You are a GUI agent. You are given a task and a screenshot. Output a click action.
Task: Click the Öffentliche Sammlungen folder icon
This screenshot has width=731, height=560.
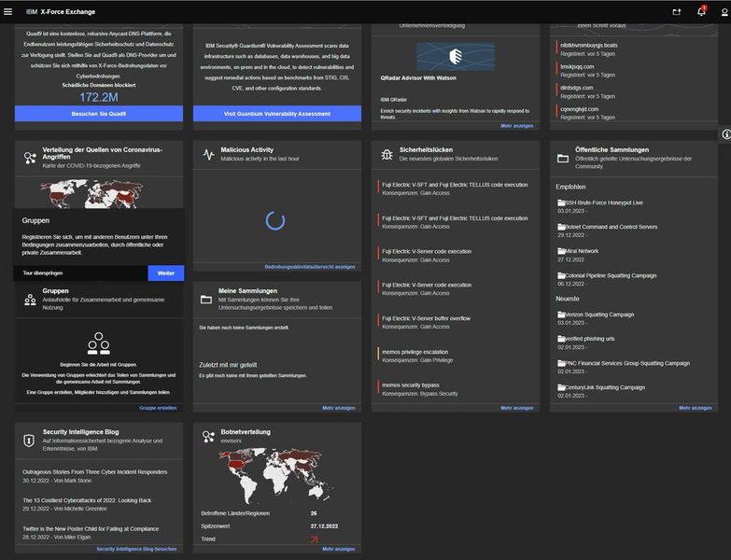(563, 159)
